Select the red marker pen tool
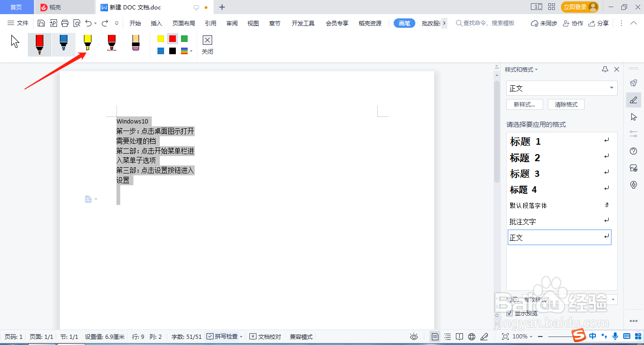This screenshot has height=345, width=644. point(111,44)
